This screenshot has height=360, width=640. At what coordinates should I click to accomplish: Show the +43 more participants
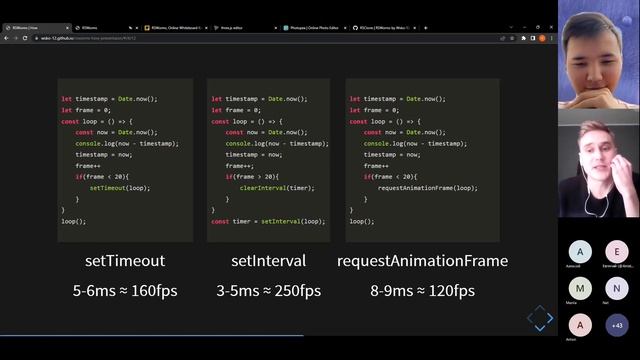click(617, 325)
